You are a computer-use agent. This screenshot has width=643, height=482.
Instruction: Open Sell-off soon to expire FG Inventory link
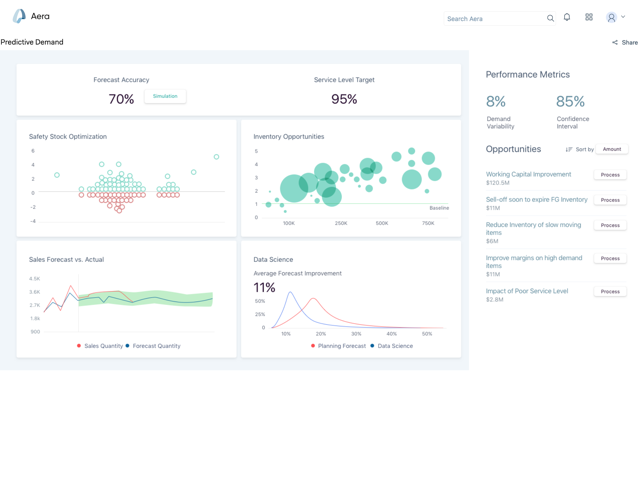click(x=536, y=199)
